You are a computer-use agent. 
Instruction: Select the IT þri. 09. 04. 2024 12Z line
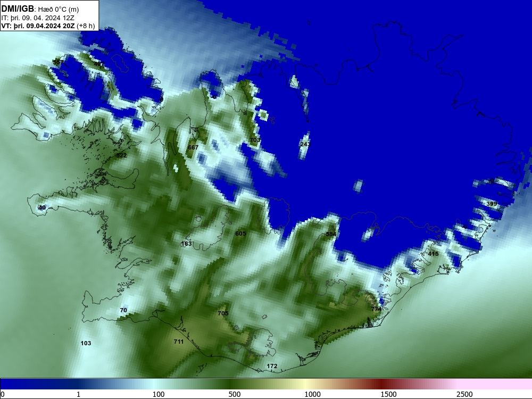[x=38, y=18]
